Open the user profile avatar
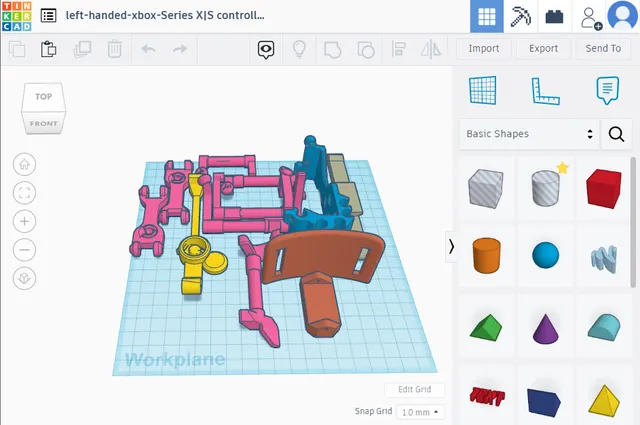This screenshot has height=425, width=640. (622, 16)
